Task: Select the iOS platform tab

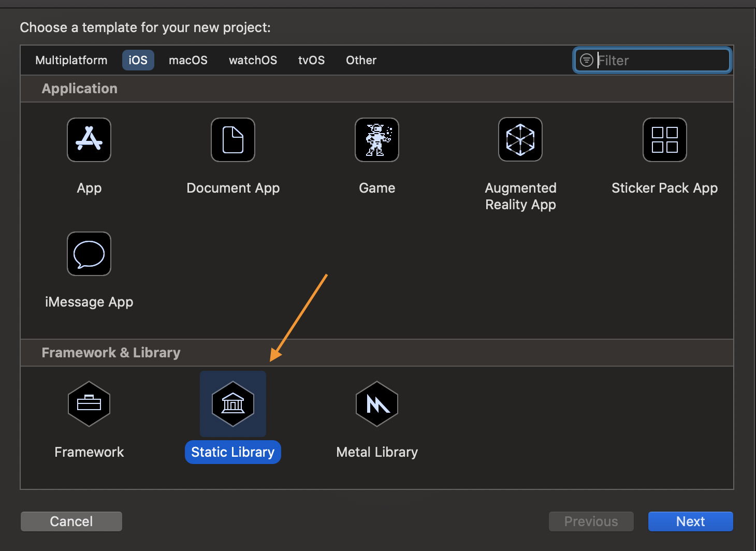Action: pos(138,61)
